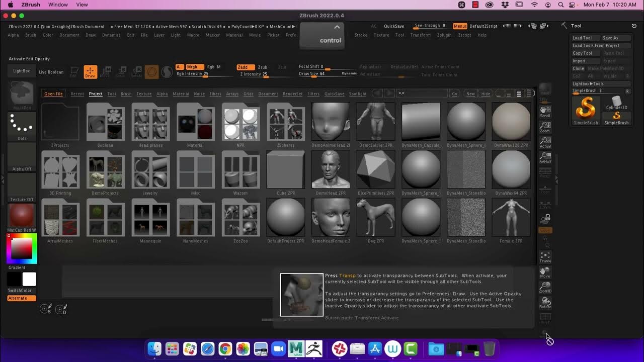The image size is (644, 362).
Task: Switch to the Material tab in LightBox
Action: [x=181, y=94]
